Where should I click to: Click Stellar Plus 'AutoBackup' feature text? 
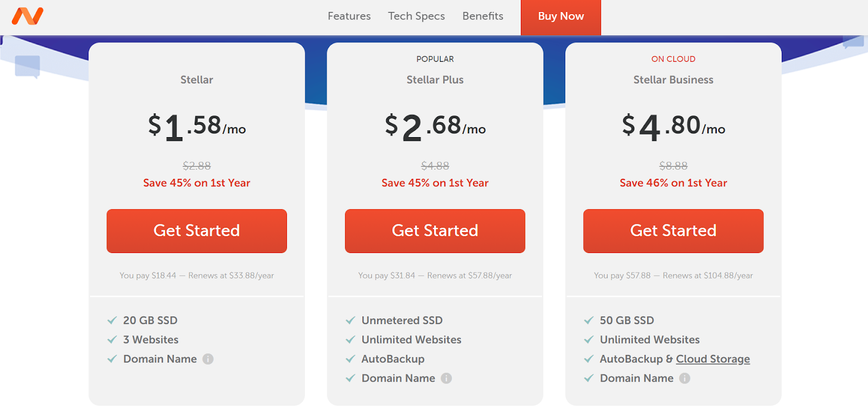393,359
